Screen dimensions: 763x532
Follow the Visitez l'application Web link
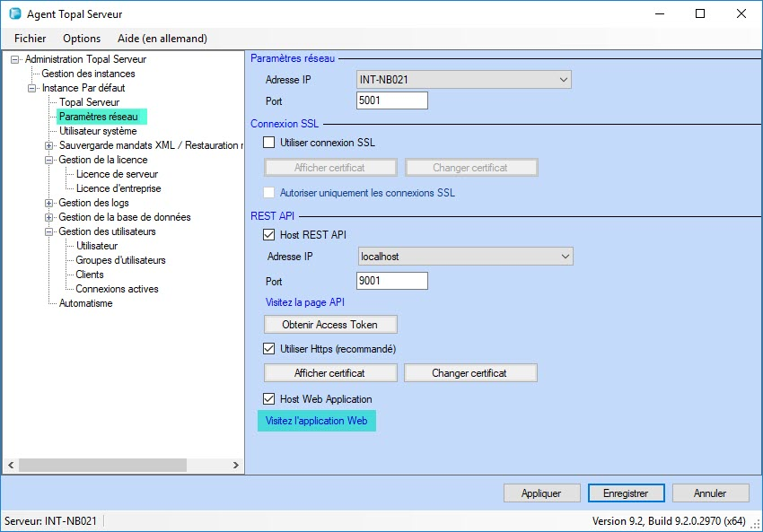point(316,421)
